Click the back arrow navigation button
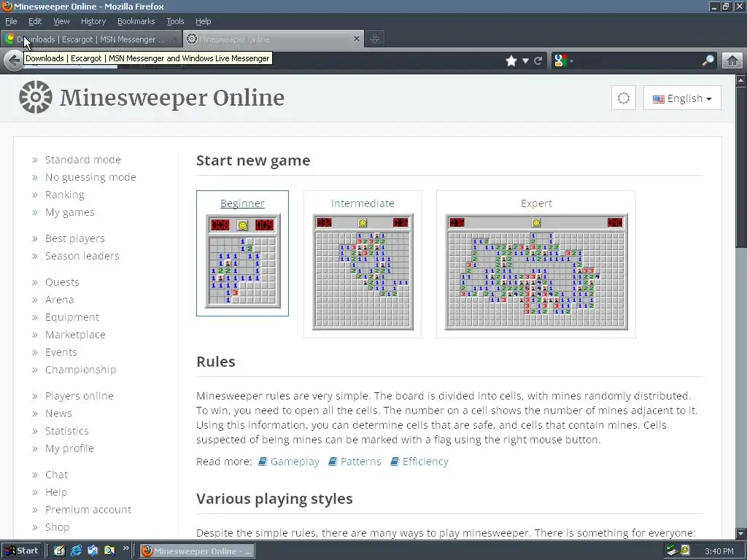Image resolution: width=747 pixels, height=560 pixels. 14,61
